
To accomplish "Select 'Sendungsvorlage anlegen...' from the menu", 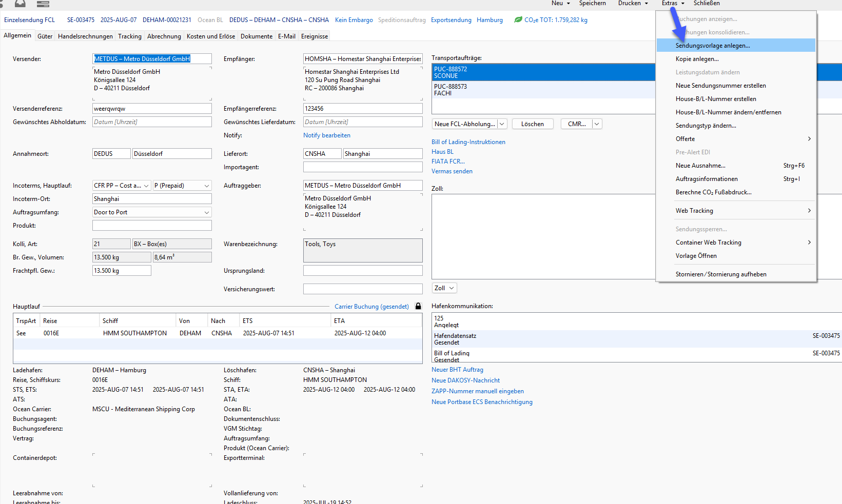I will point(712,46).
